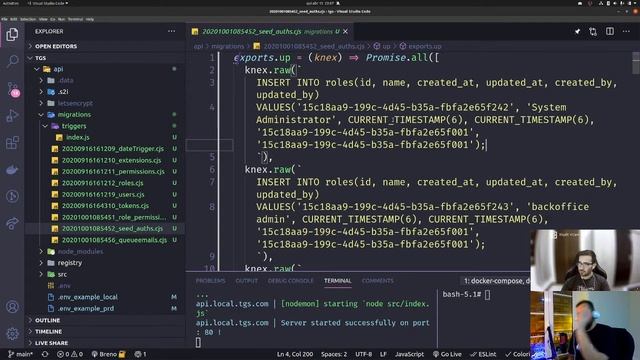Click the main branch indicator
The image size is (640, 360).
20,354
